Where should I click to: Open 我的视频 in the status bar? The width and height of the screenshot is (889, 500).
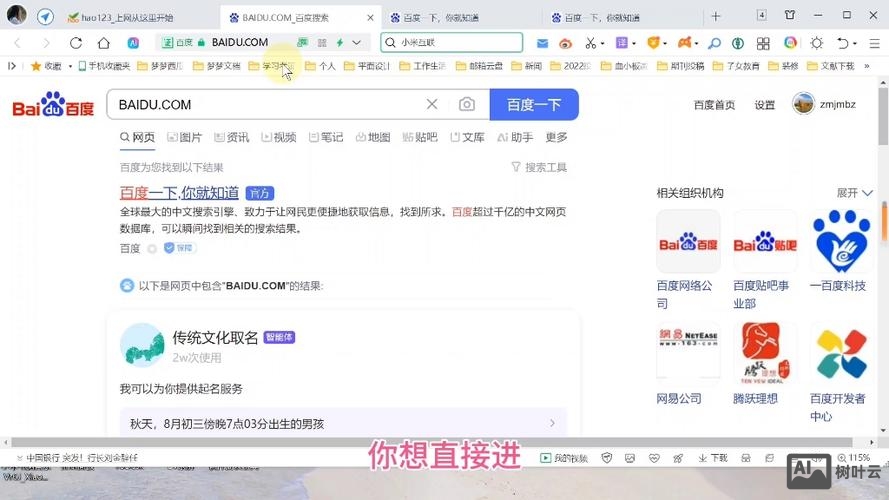pyautogui.click(x=564, y=458)
